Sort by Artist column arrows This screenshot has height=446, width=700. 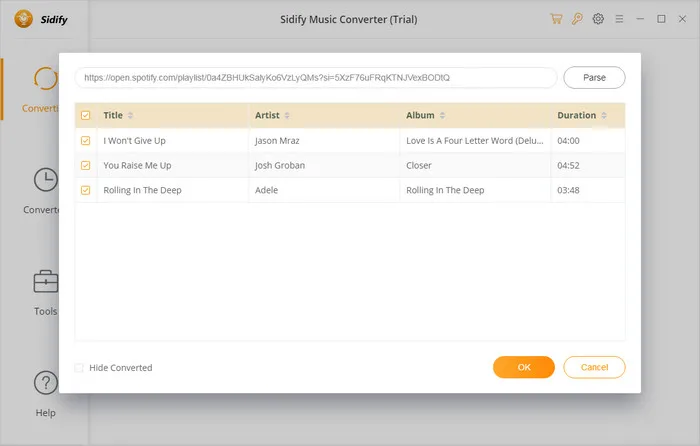287,116
